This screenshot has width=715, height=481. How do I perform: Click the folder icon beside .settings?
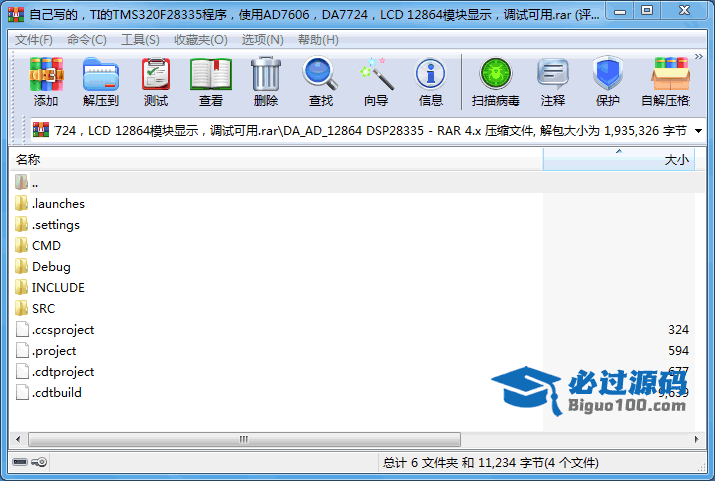pos(21,224)
